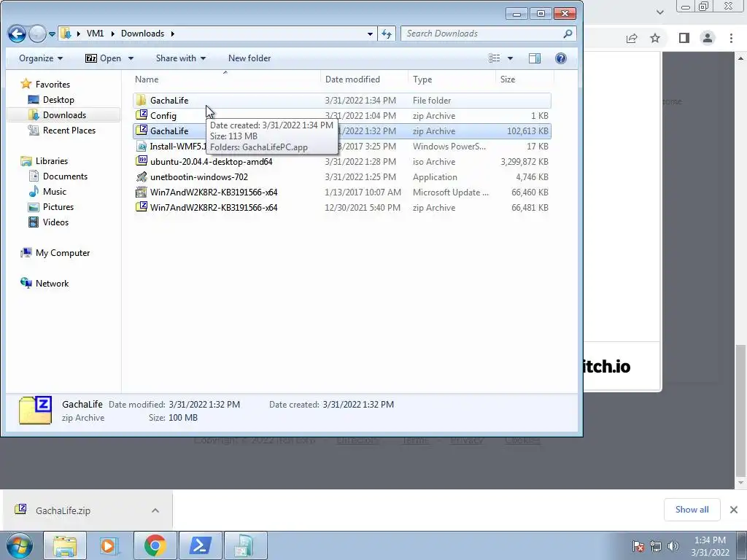747x560 pixels.
Task: Launch Windows Media Player from taskbar
Action: click(x=109, y=545)
